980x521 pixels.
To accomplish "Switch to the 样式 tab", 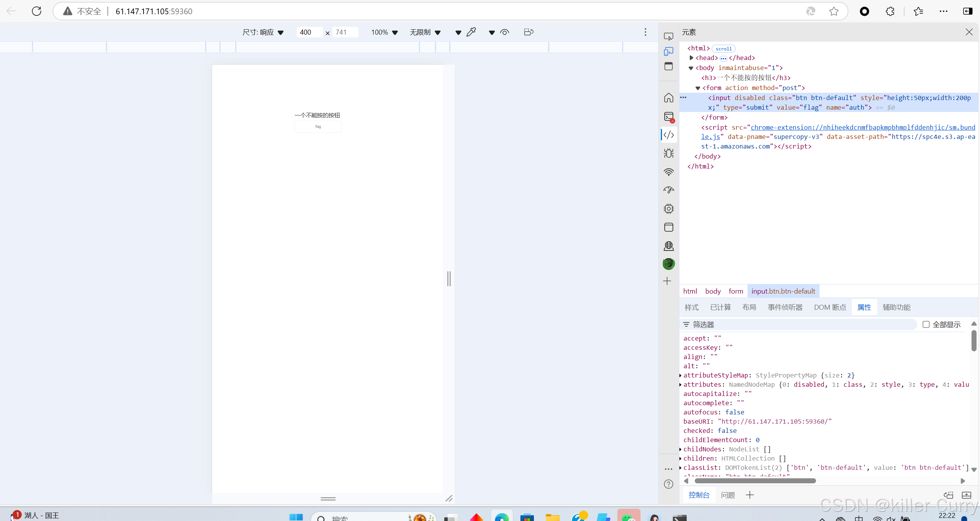I will click(x=691, y=307).
